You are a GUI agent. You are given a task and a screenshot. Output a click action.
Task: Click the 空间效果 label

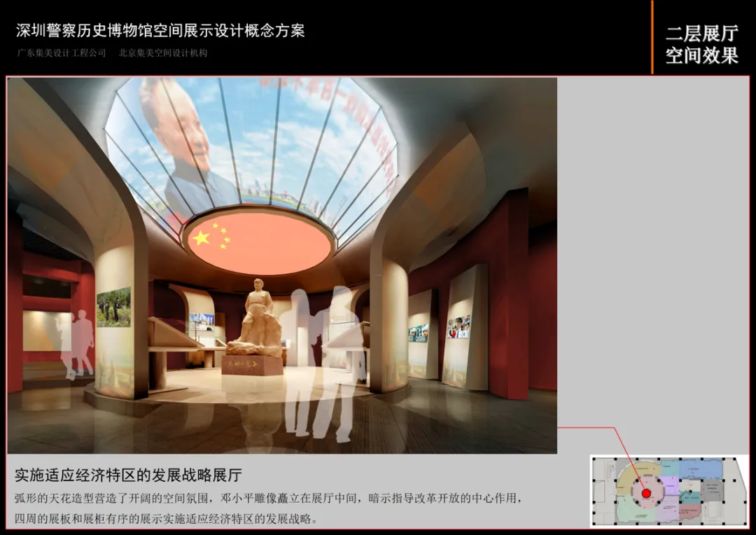point(702,55)
